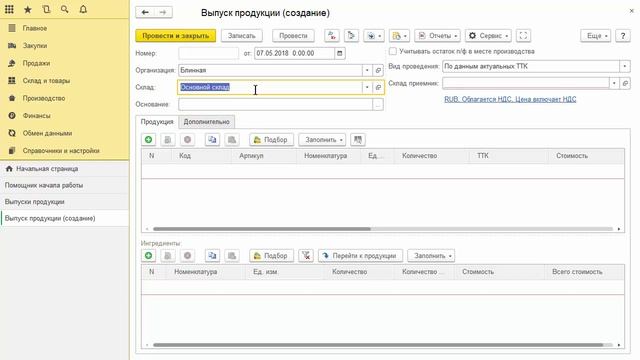Open the Заполнить dropdown in the Продукция toolbar
This screenshot has width=640, height=360.
pos(322,140)
